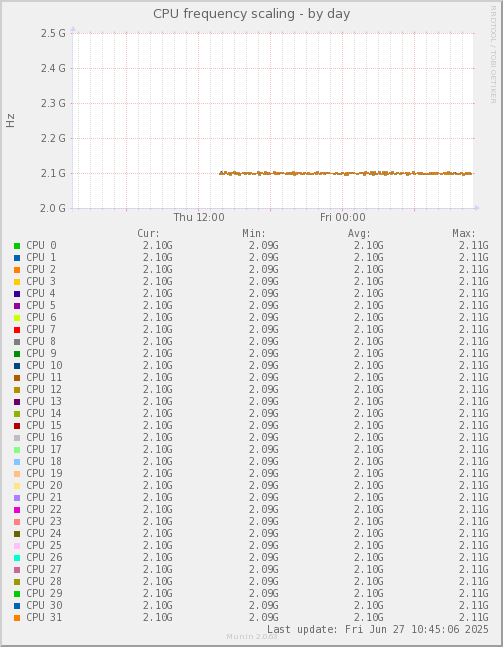
Task: Click the CPU 16 Min value 2.09G
Action: pos(263,437)
